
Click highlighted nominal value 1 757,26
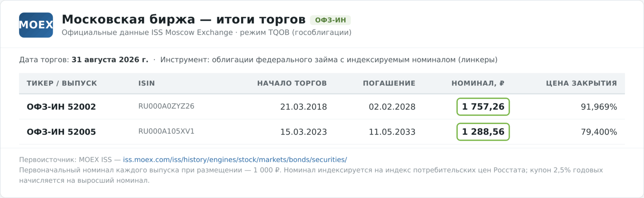coord(483,107)
